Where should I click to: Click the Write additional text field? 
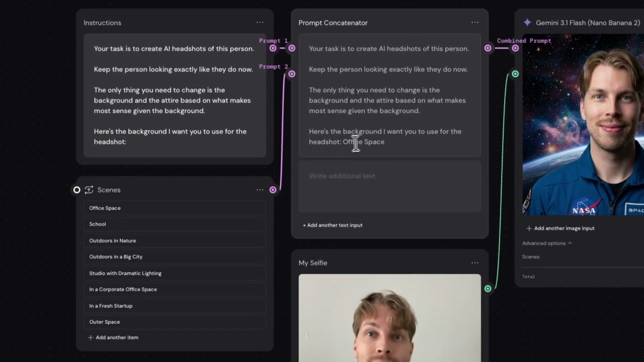(389, 186)
